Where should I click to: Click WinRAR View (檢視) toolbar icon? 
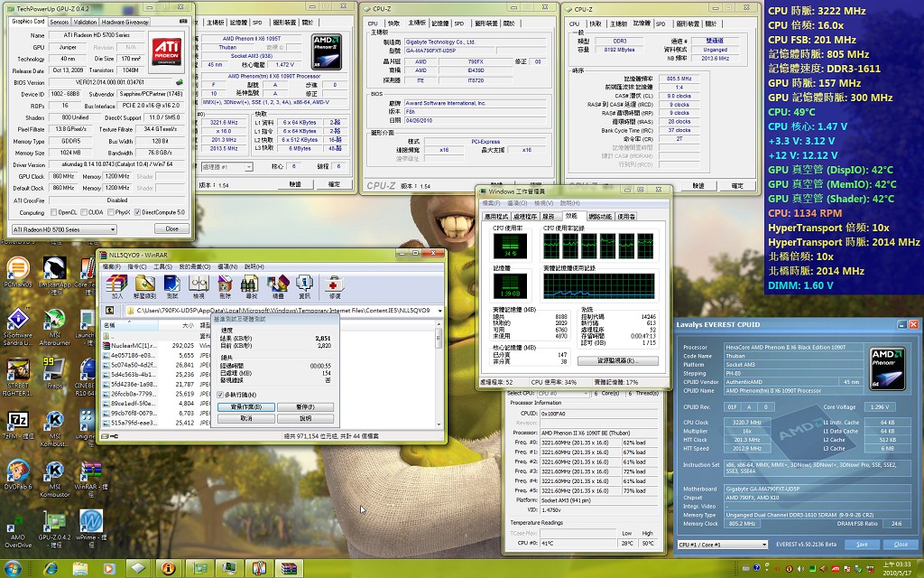point(199,286)
